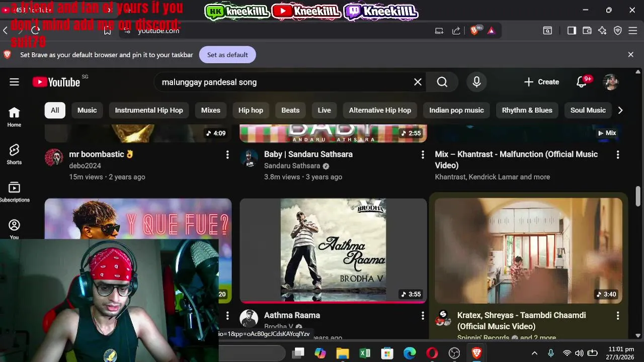The image size is (644, 362).
Task: Open options for Aathma Raama video
Action: tap(423, 316)
